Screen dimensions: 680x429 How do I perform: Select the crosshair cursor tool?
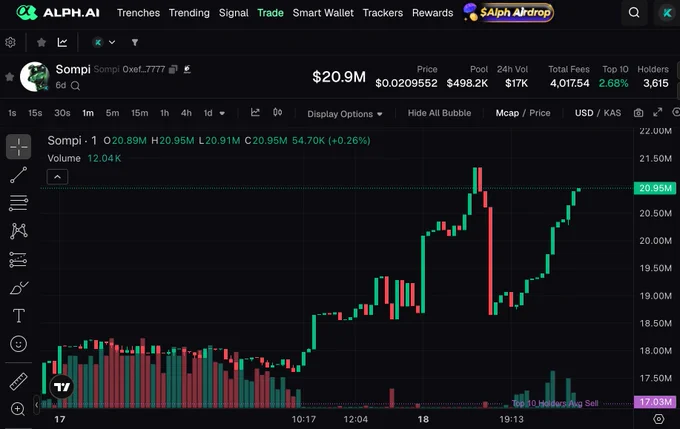click(x=19, y=147)
